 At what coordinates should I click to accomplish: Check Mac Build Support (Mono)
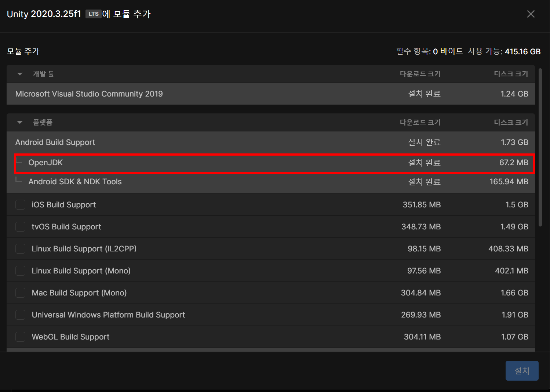pos(20,293)
